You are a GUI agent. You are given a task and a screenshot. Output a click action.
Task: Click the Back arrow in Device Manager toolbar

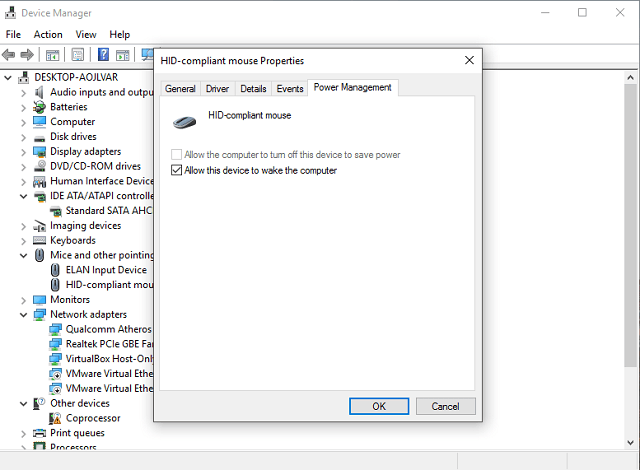9,54
